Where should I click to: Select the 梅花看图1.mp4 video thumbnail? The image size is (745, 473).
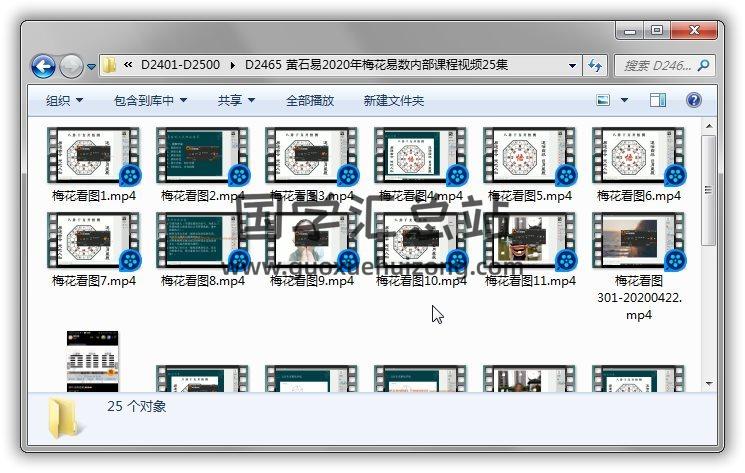click(93, 156)
